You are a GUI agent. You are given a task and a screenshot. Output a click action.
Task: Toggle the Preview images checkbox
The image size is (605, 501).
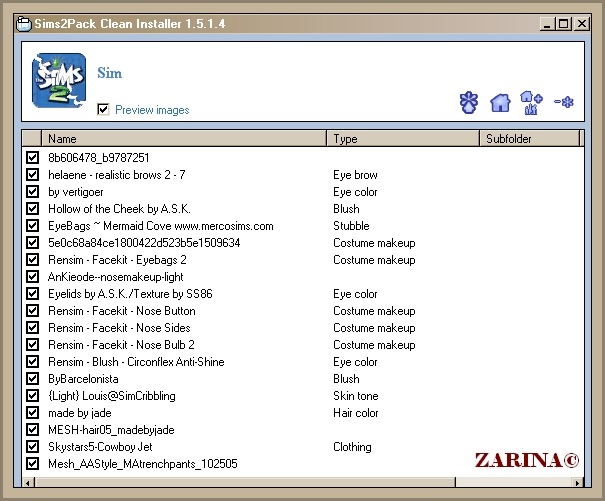[x=103, y=109]
